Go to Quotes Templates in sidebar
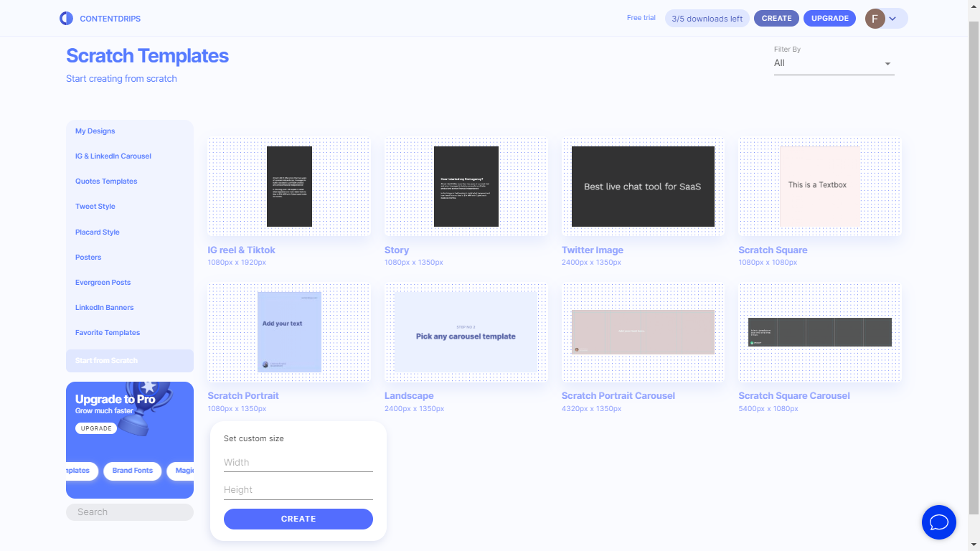 [x=106, y=182]
